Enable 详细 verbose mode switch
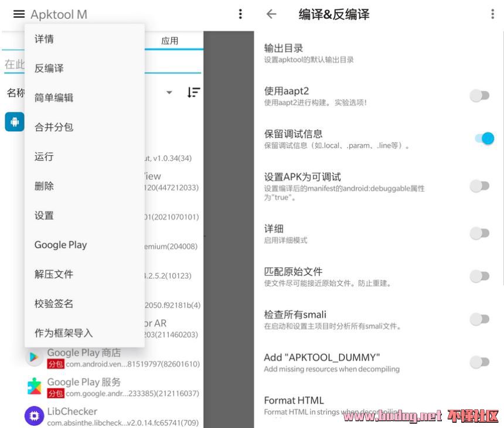This screenshot has width=504, height=428. 479,233
